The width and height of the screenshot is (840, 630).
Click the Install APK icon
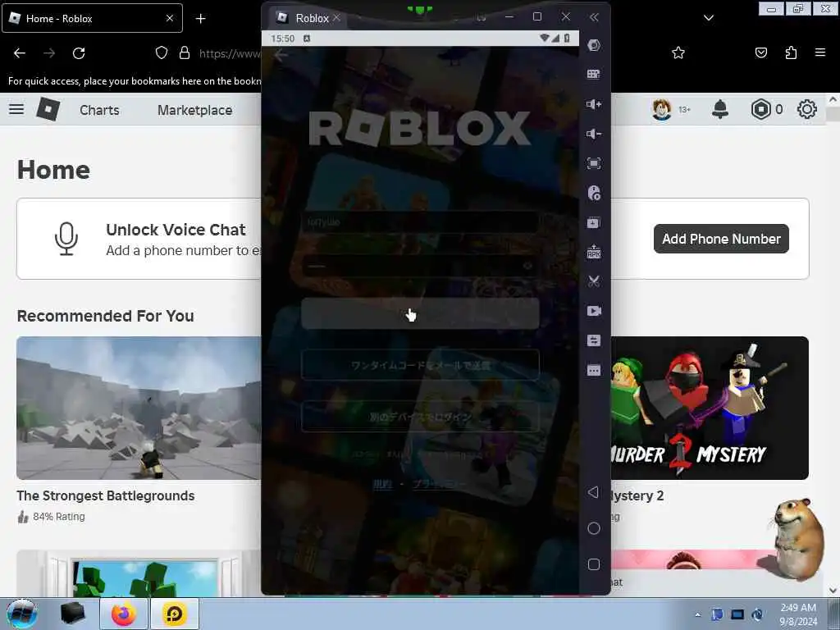pyautogui.click(x=594, y=251)
